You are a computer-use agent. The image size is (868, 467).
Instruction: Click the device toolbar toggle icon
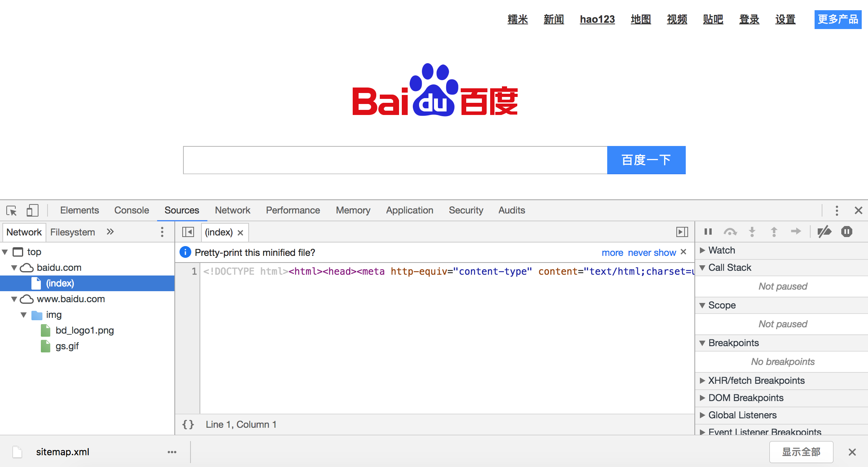click(x=32, y=210)
